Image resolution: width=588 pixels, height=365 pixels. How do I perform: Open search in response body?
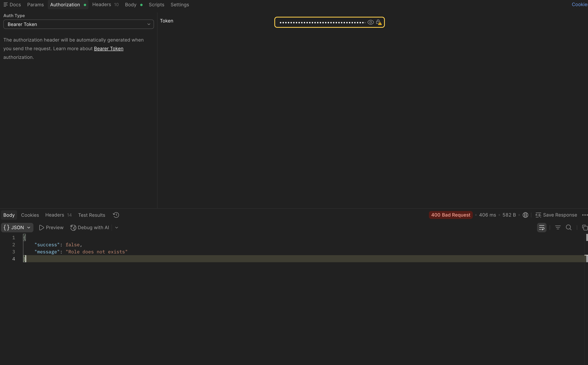569,227
